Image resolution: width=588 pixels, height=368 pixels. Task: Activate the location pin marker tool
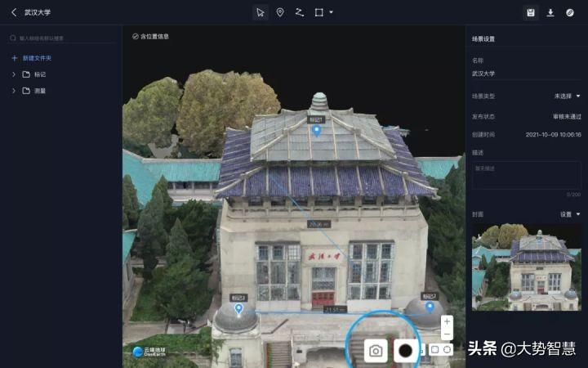point(280,12)
